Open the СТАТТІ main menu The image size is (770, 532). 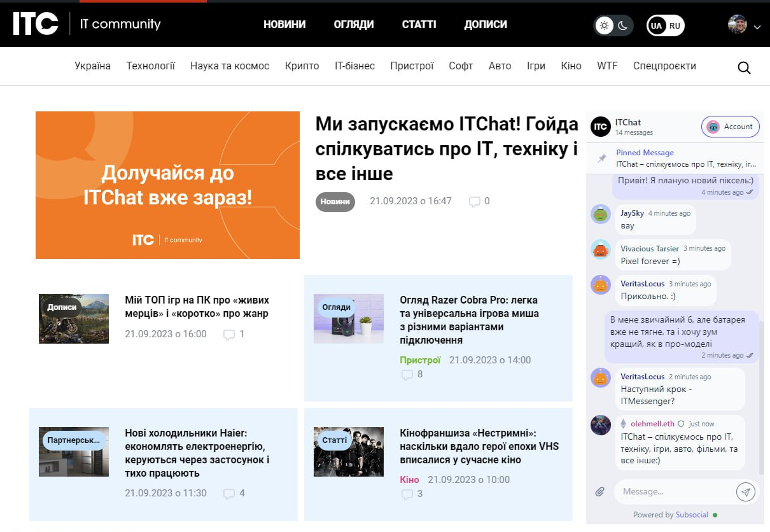click(419, 25)
